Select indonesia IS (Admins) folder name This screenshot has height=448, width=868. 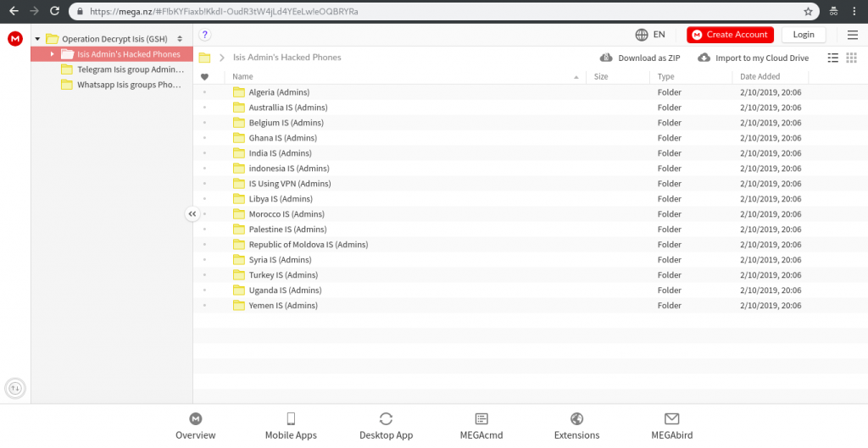click(289, 169)
